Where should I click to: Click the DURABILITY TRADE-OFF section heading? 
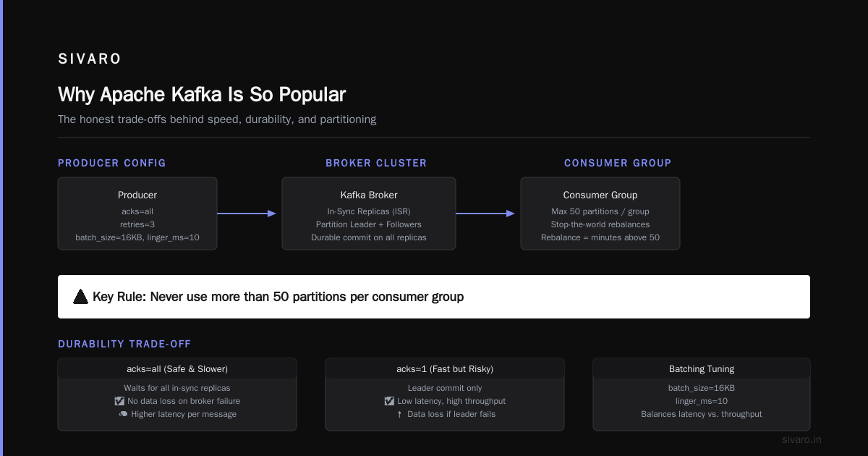click(x=124, y=344)
